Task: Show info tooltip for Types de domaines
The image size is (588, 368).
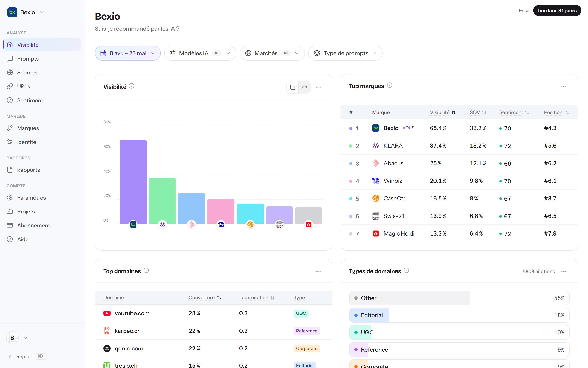Action: pyautogui.click(x=406, y=270)
